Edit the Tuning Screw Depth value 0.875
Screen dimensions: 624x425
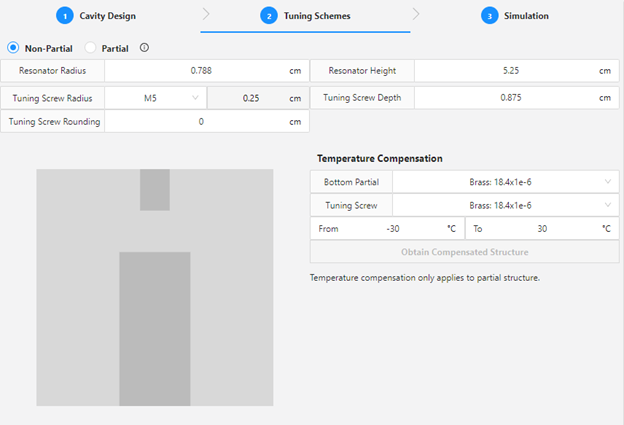pos(517,98)
